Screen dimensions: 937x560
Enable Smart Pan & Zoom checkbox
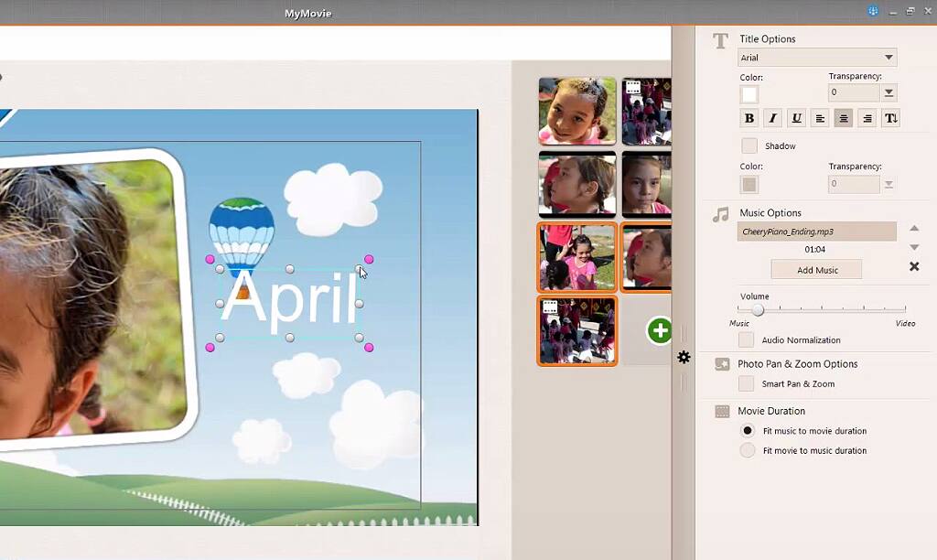(746, 383)
